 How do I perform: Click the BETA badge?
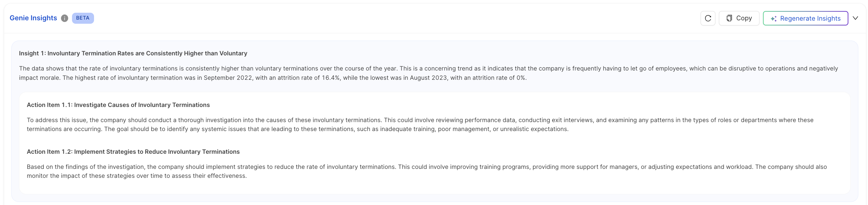pyautogui.click(x=83, y=18)
